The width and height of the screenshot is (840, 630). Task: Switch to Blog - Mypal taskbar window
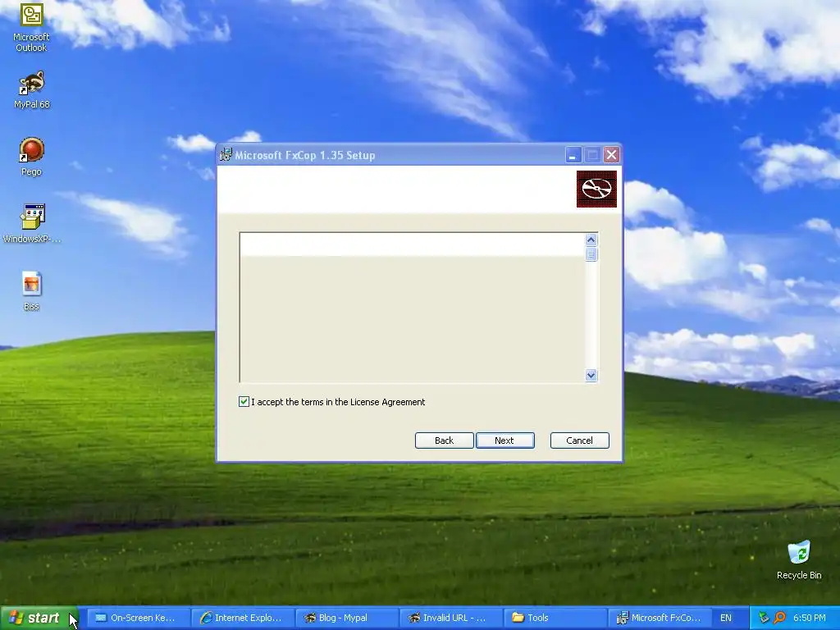click(x=347, y=618)
